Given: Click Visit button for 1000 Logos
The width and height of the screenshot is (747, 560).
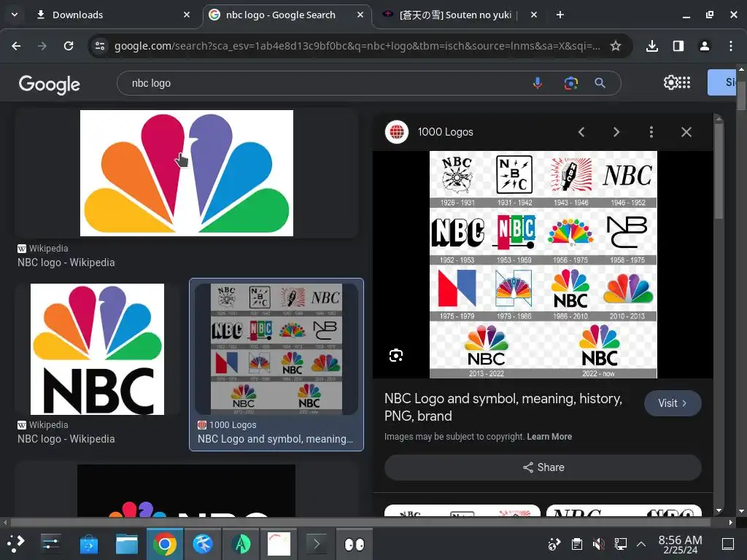Looking at the screenshot, I should click(673, 403).
